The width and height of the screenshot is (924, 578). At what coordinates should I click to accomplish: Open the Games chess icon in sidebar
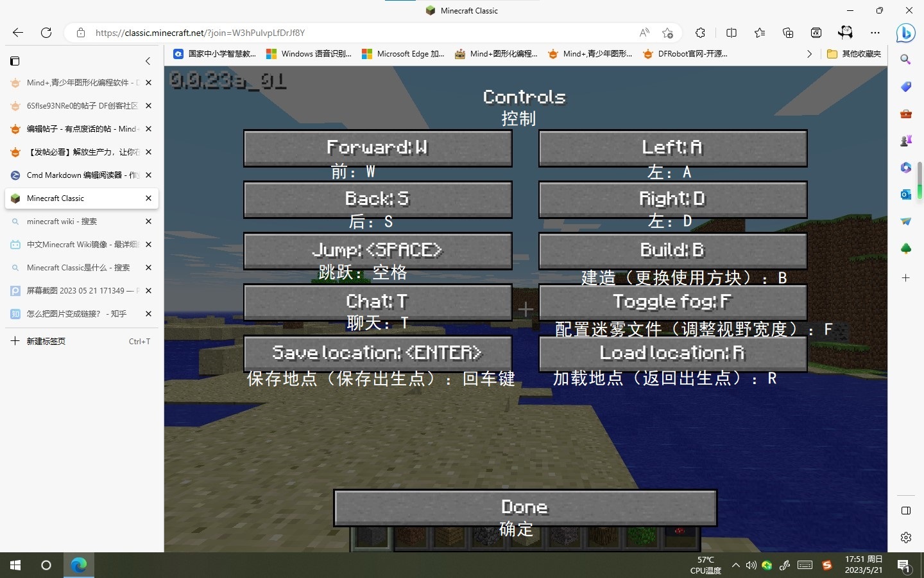(x=905, y=141)
